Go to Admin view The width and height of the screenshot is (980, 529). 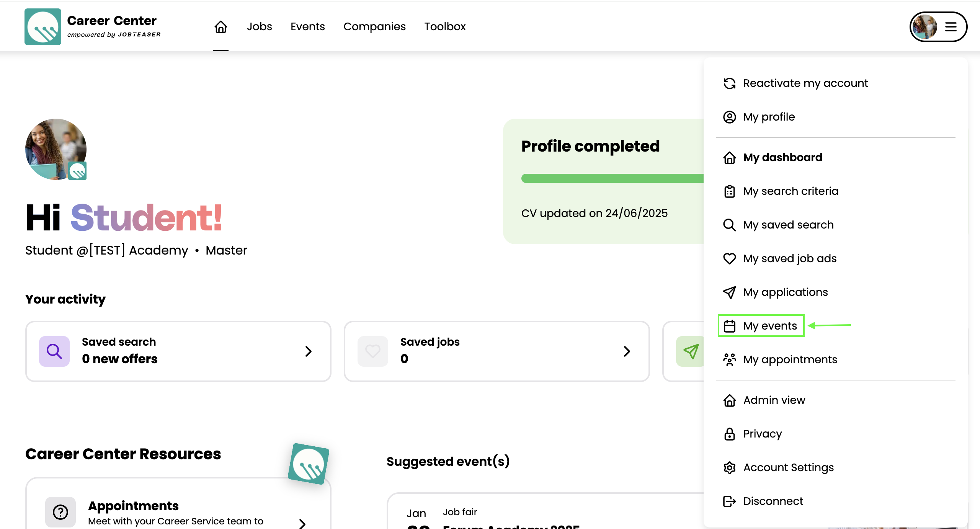point(774,400)
